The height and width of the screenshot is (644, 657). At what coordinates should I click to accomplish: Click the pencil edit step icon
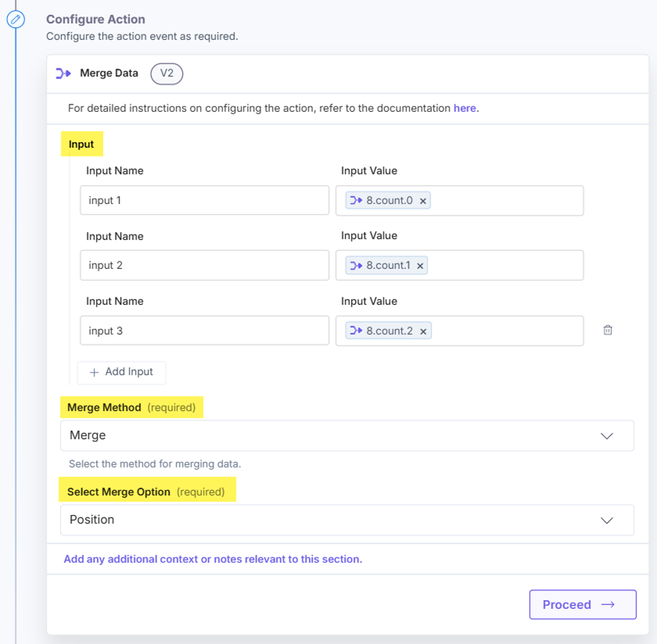coord(16,19)
